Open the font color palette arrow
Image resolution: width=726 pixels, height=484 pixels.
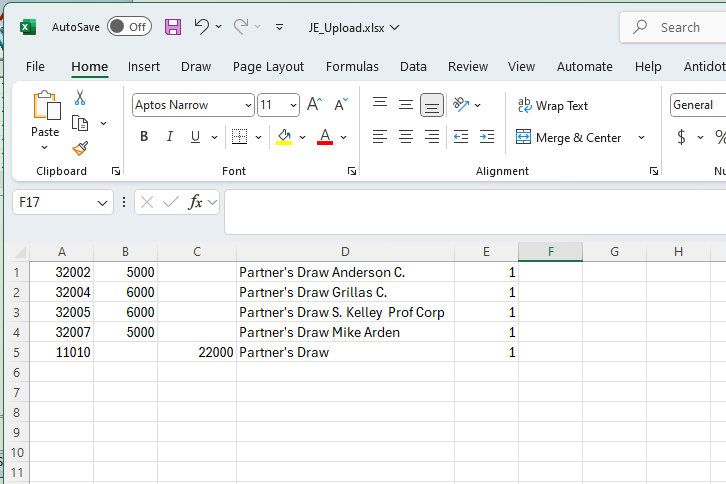coord(344,137)
